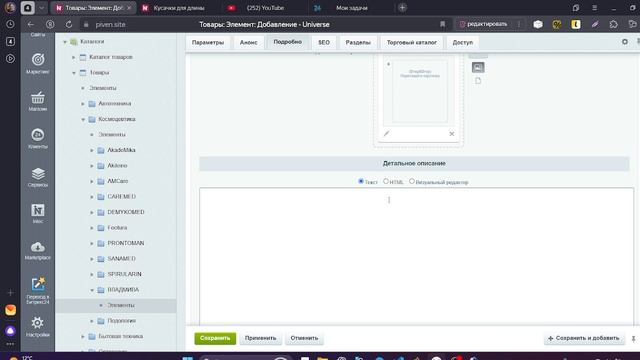Open the Маркетинг section in sidebar
The height and width of the screenshot is (360, 640).
tap(38, 63)
